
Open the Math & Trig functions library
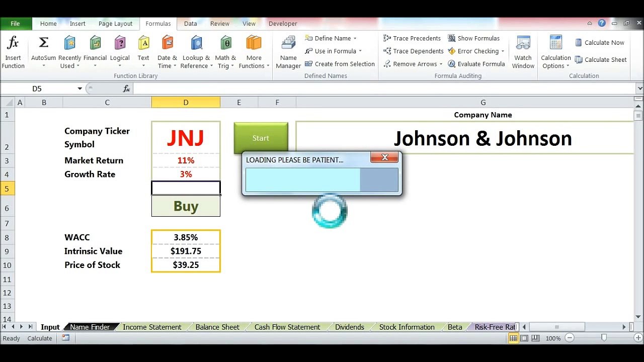click(225, 52)
